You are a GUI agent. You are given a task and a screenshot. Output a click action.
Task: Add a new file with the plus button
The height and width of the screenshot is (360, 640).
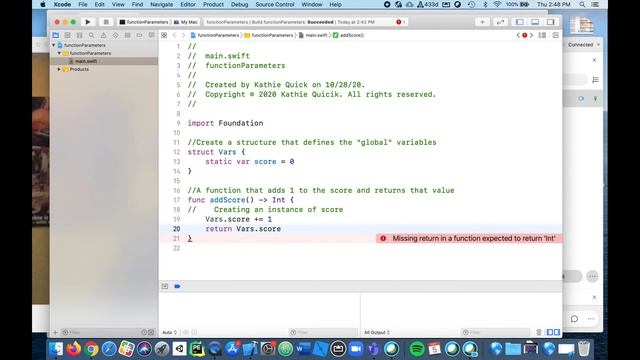(56, 332)
